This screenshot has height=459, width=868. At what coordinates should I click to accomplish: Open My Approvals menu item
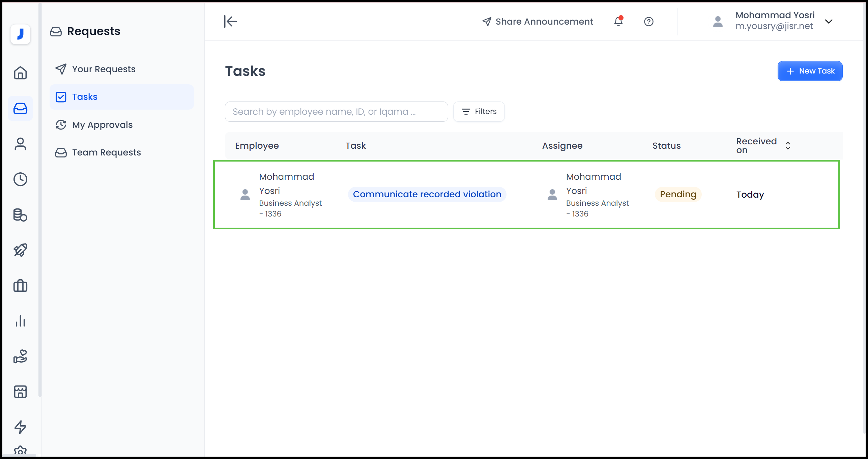coord(102,125)
